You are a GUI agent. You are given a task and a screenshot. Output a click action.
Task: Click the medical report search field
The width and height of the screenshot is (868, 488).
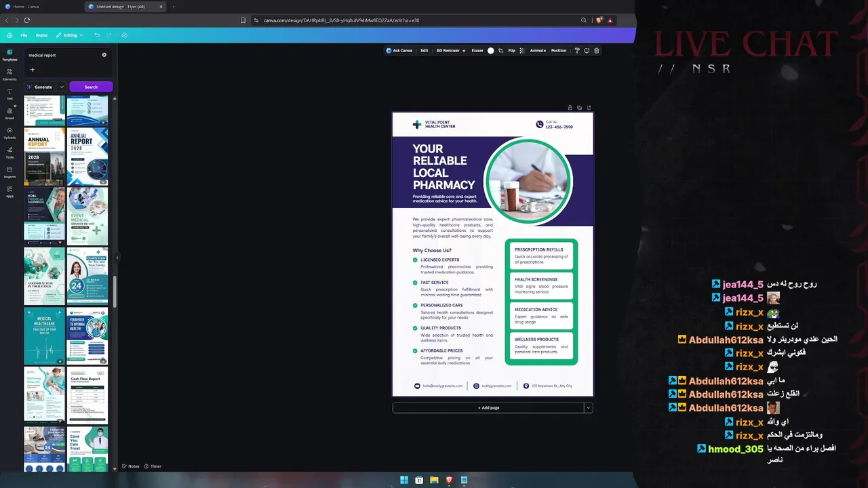[64, 55]
